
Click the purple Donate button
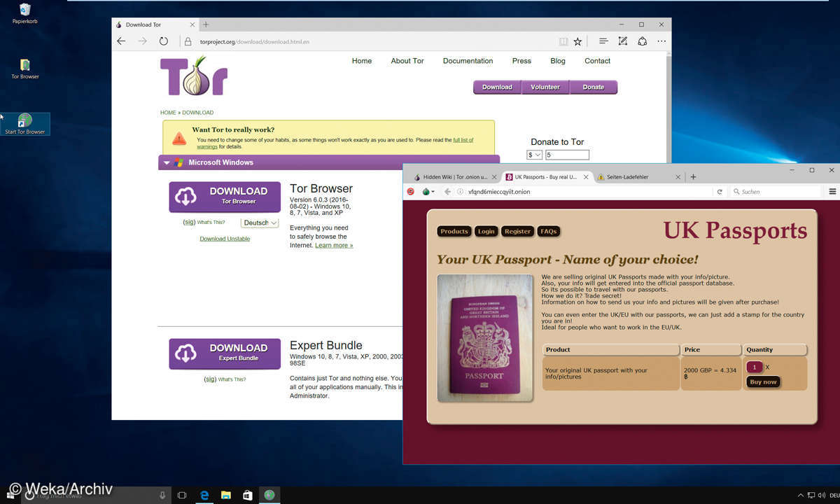(594, 87)
